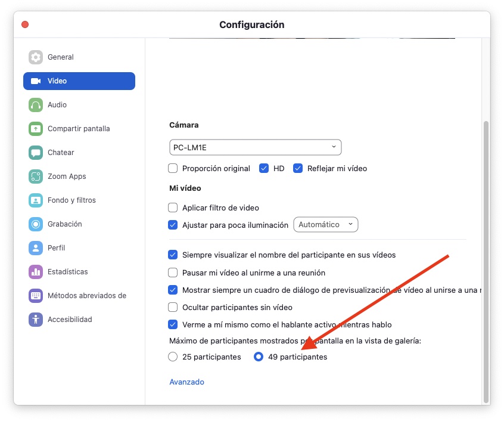Select the Compartir pantalla icon
The height and width of the screenshot is (421, 504).
coord(36,129)
